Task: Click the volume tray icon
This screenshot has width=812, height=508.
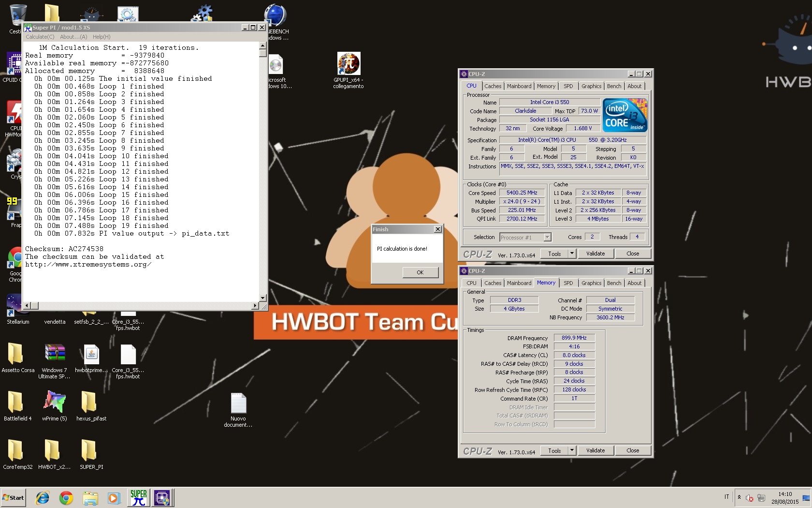Action: click(x=750, y=498)
